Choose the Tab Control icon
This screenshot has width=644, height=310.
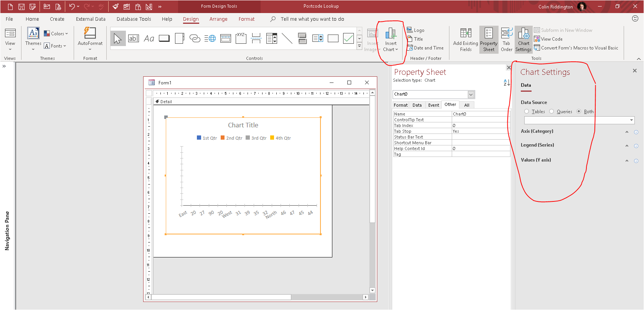pyautogui.click(x=180, y=38)
